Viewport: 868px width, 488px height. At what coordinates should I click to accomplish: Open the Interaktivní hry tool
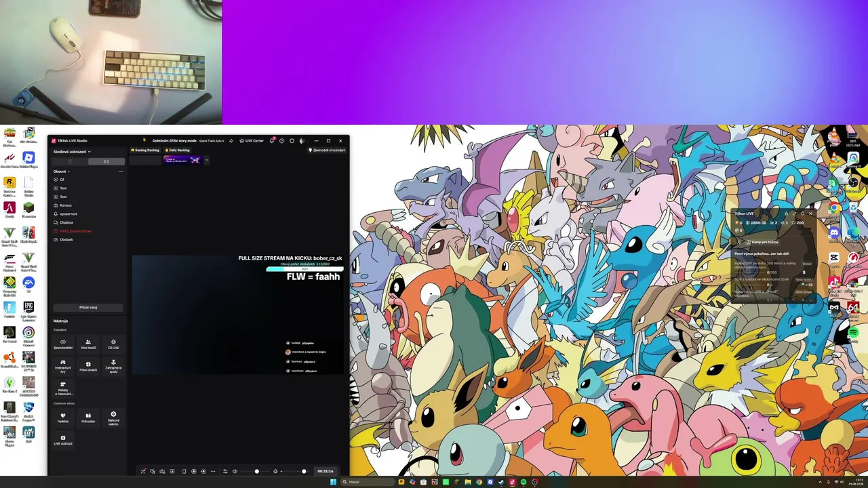coord(63,366)
